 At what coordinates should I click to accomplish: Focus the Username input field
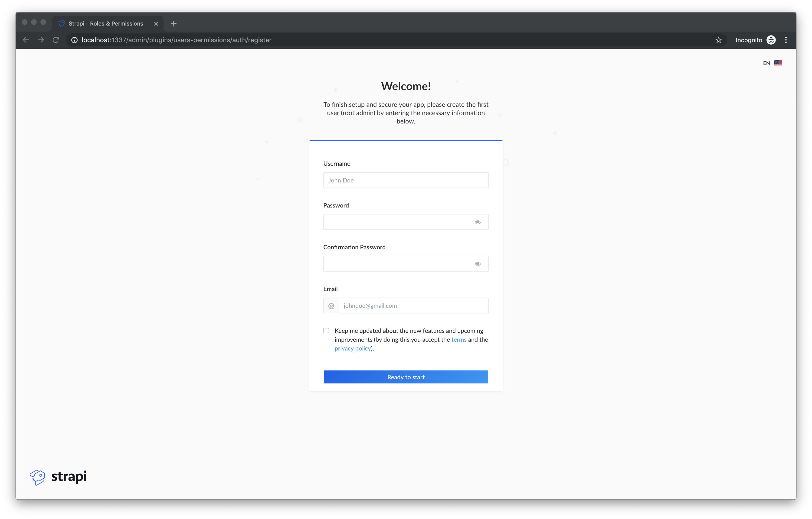(x=406, y=180)
